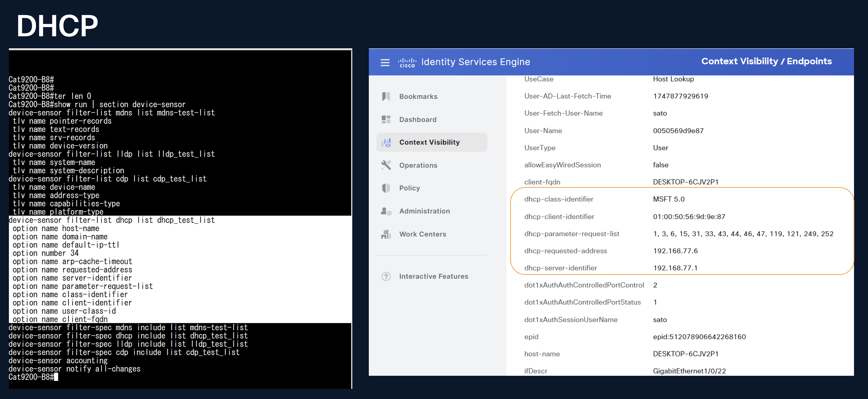
Task: Click the Context Visibility / Endpoints breadcrumb
Action: (x=766, y=61)
